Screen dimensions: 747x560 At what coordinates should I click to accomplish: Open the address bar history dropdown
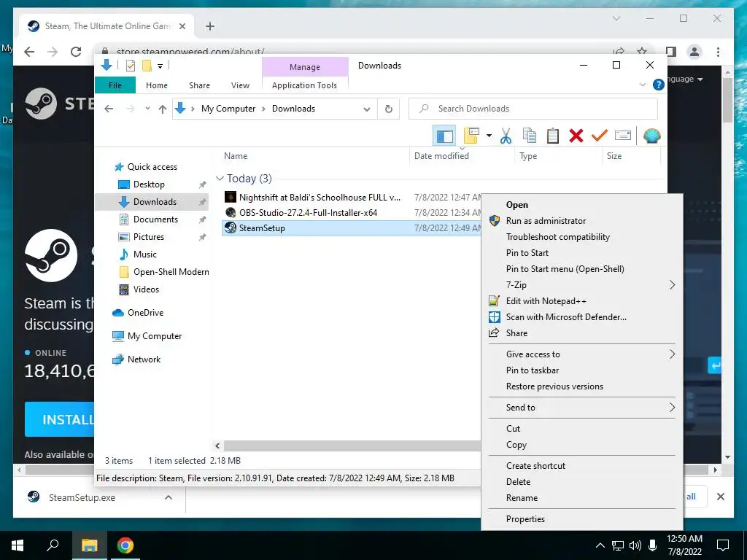click(366, 109)
